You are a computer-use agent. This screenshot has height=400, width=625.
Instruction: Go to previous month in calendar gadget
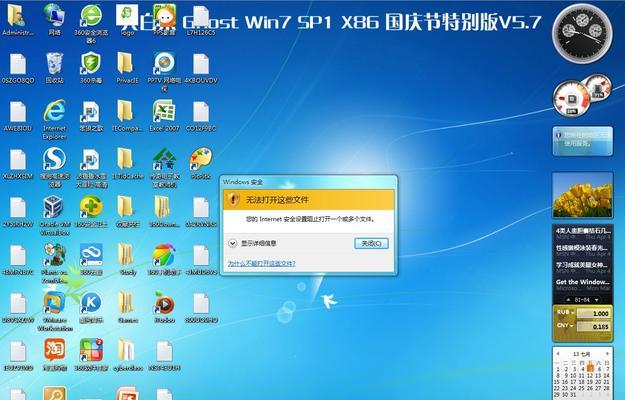[x=558, y=354]
